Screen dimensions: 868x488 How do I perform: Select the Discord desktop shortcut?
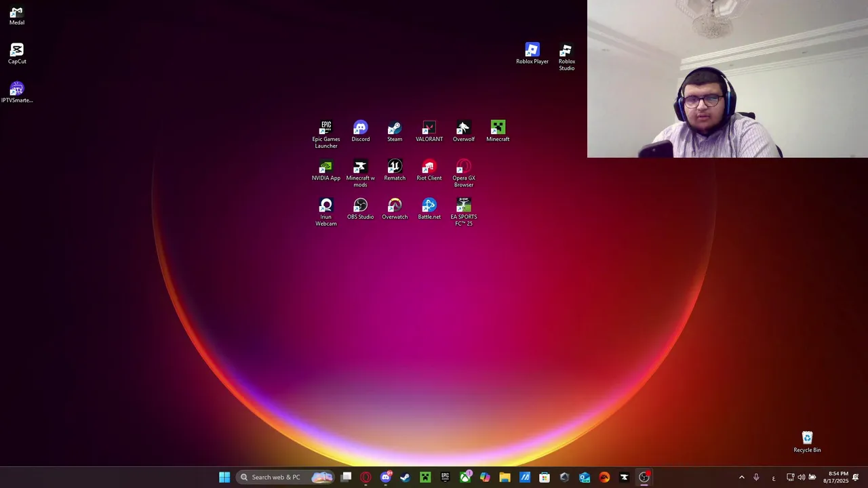[361, 131]
